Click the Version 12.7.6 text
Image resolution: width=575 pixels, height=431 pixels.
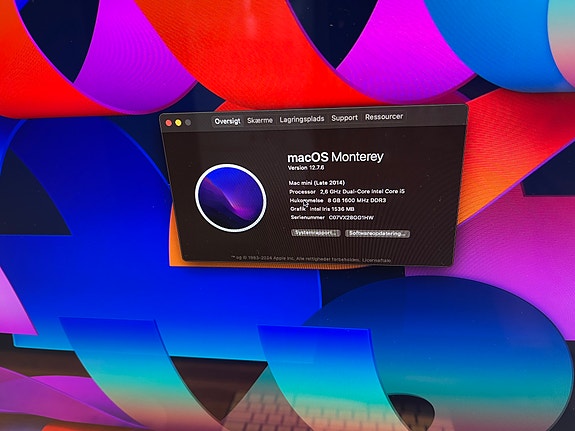(x=306, y=168)
